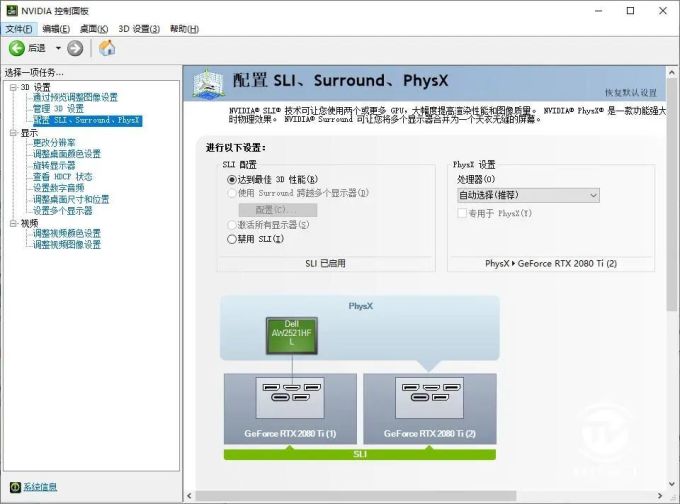Screen dimensions: 680x504
Task: Click the horizontal scrollbar thumb
Action: pos(356,495)
